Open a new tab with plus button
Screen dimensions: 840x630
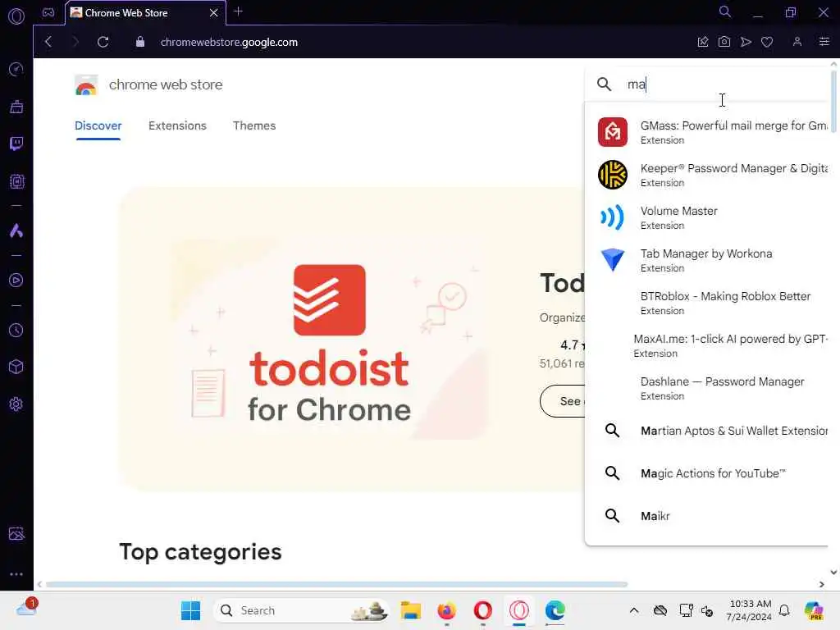239,11
